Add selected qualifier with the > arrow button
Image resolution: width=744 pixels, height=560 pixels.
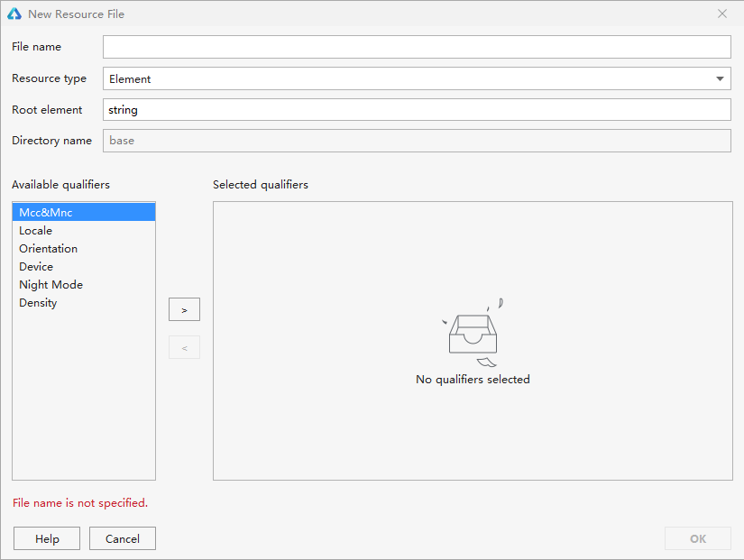click(x=184, y=309)
